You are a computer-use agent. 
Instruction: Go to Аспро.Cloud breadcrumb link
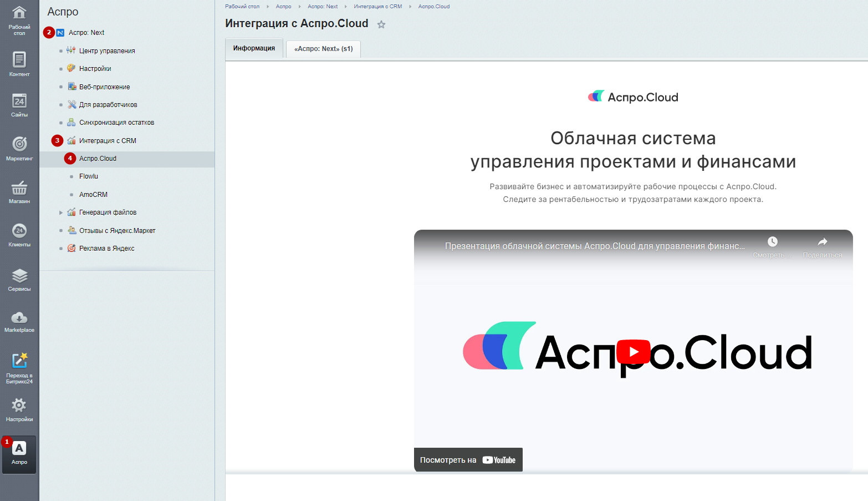click(x=434, y=7)
